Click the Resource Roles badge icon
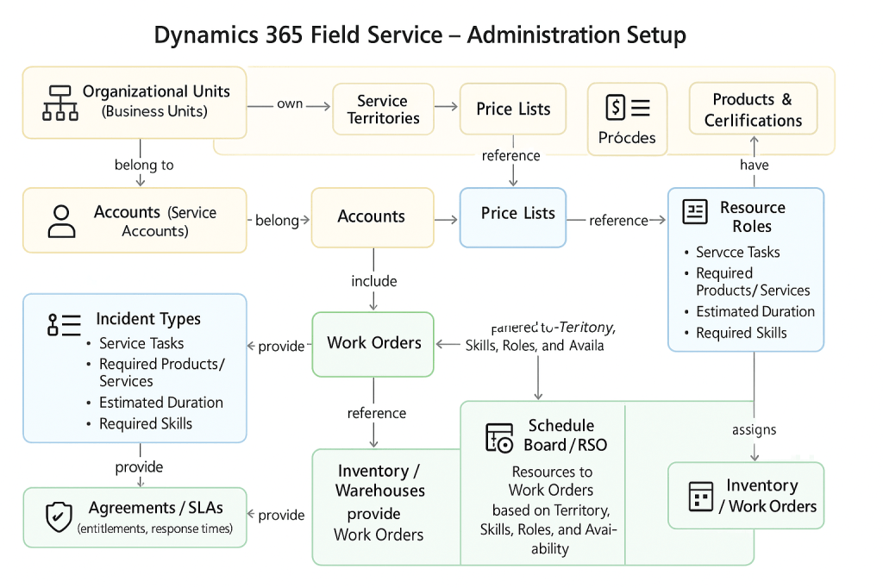 click(x=693, y=211)
